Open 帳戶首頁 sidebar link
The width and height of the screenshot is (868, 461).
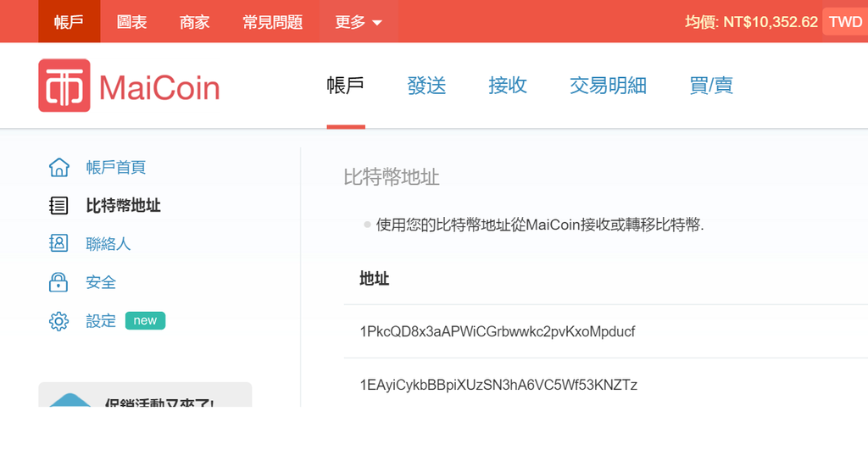pyautogui.click(x=115, y=167)
